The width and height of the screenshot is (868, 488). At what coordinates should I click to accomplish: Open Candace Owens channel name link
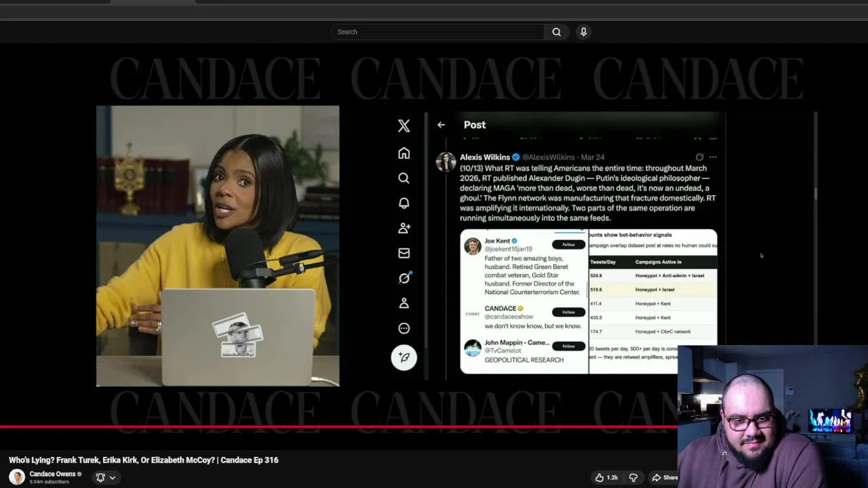click(52, 474)
